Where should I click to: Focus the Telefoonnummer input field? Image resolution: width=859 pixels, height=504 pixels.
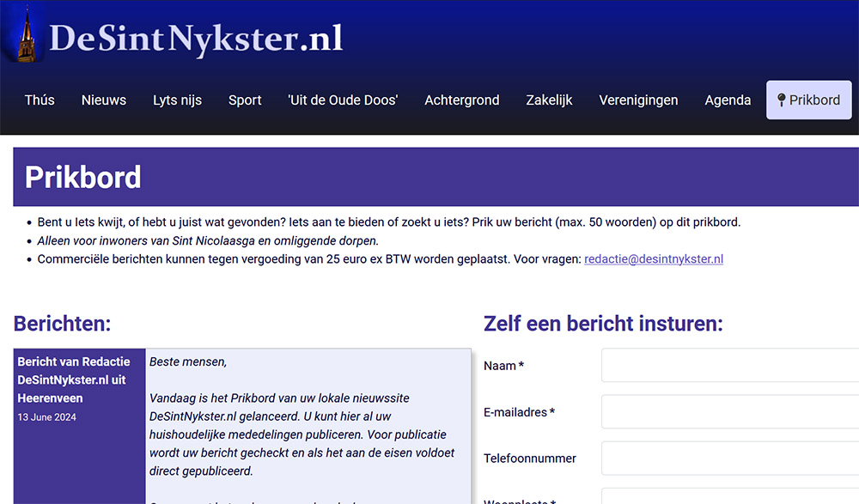pos(729,458)
